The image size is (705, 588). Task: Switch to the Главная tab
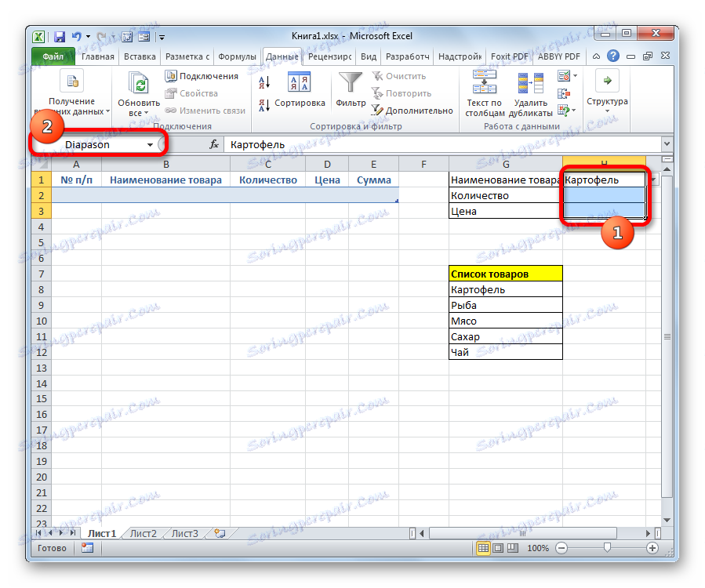97,56
